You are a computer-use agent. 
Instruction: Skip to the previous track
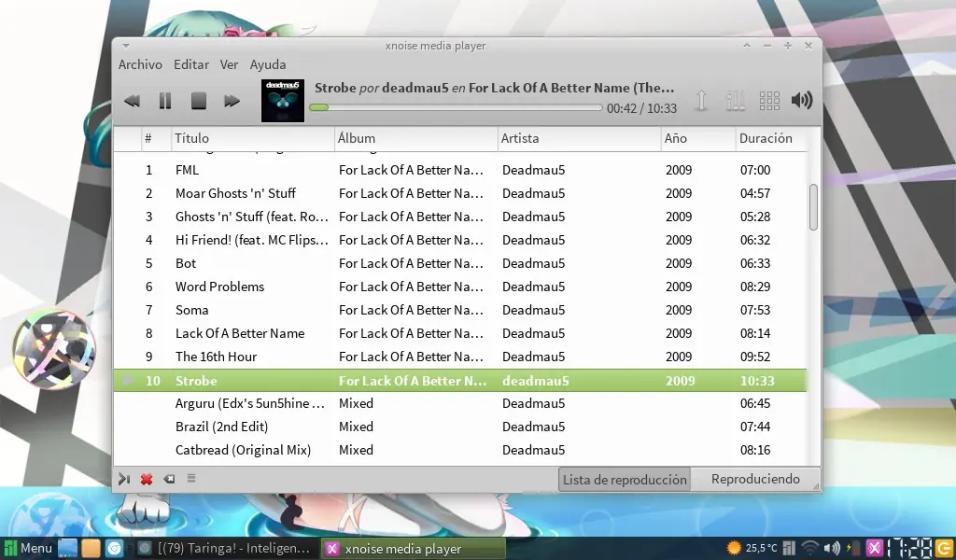[132, 101]
